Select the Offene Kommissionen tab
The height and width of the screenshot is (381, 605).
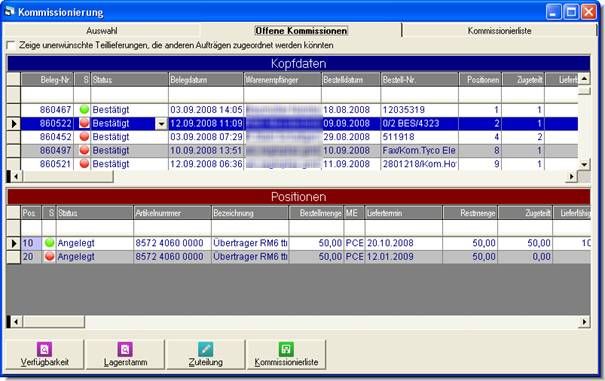pyautogui.click(x=301, y=31)
